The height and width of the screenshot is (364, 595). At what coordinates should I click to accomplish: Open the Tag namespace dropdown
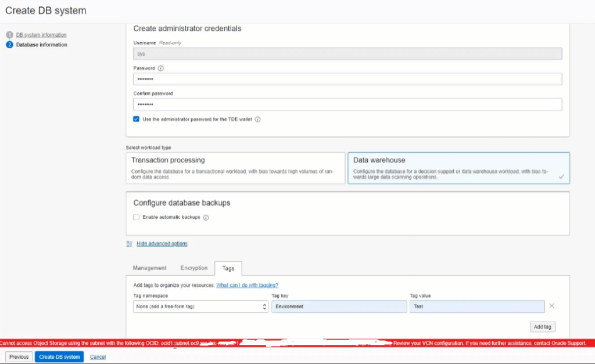pyautogui.click(x=200, y=307)
